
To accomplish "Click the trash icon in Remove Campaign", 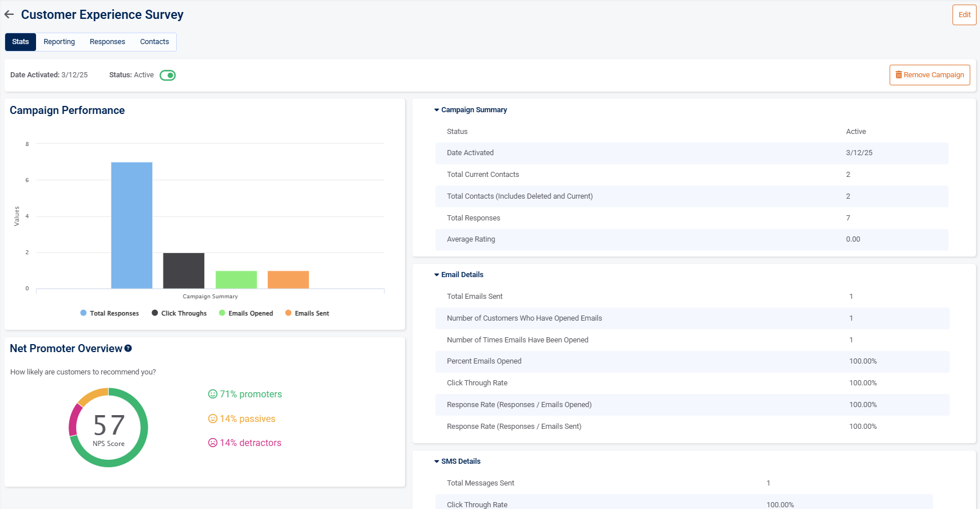I will pyautogui.click(x=898, y=75).
